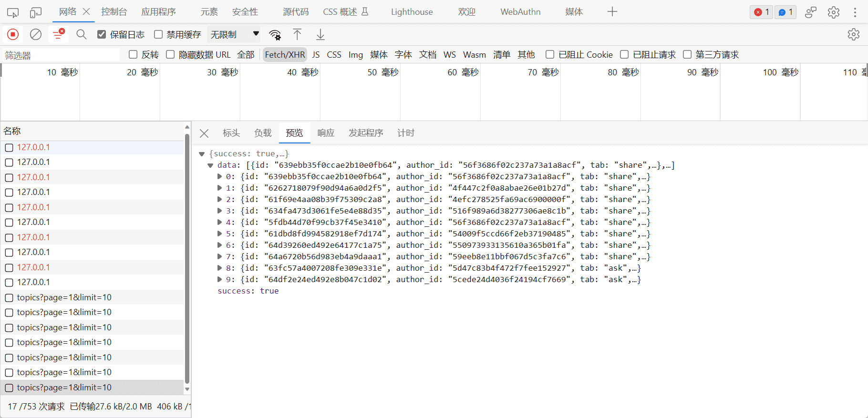Click the DevTools feedback person icon
The height and width of the screenshot is (418, 868).
(x=811, y=12)
